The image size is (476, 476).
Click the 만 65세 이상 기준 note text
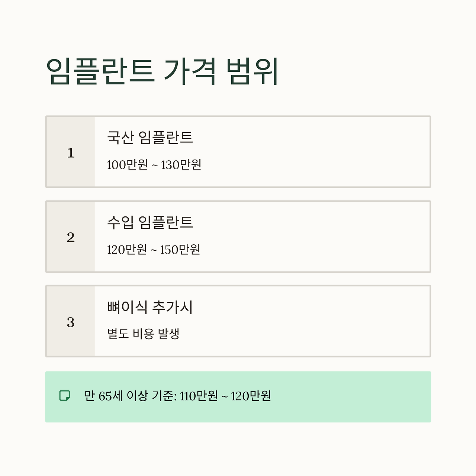point(130,396)
